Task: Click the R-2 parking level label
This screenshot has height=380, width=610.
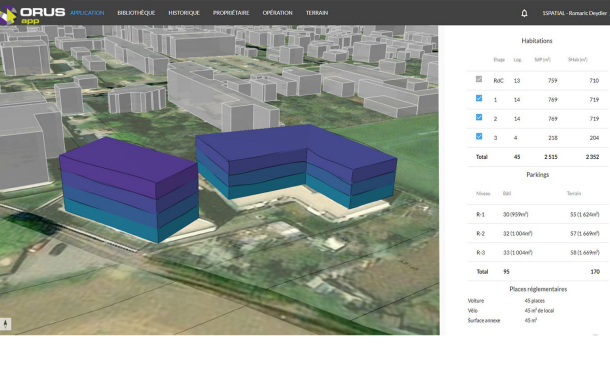Action: (x=480, y=233)
